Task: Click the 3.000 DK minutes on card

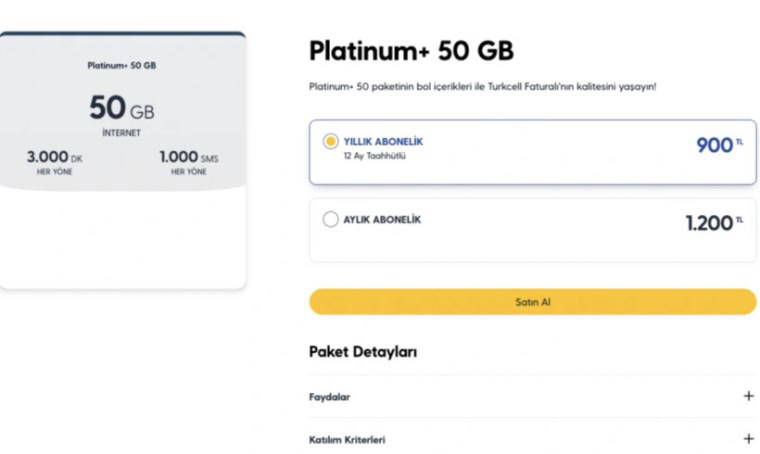Action: point(55,158)
